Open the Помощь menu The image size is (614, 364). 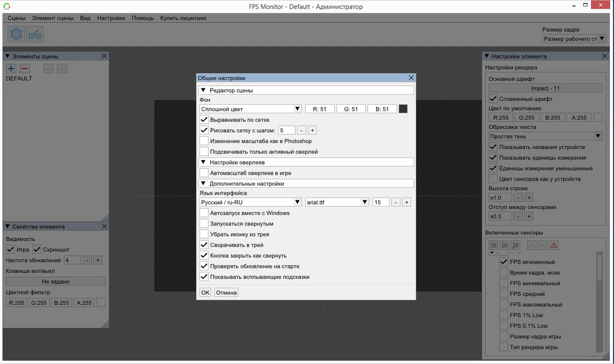[x=143, y=18]
